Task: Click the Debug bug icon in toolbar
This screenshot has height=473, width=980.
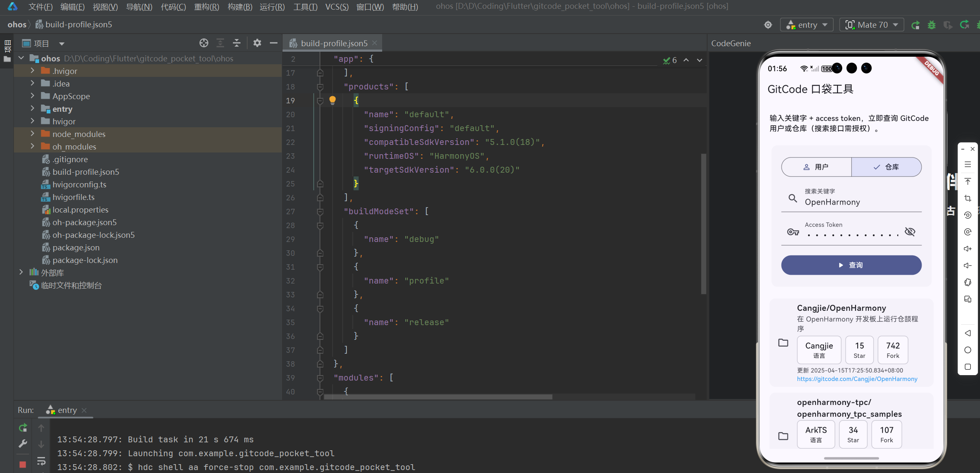Action: [931, 25]
